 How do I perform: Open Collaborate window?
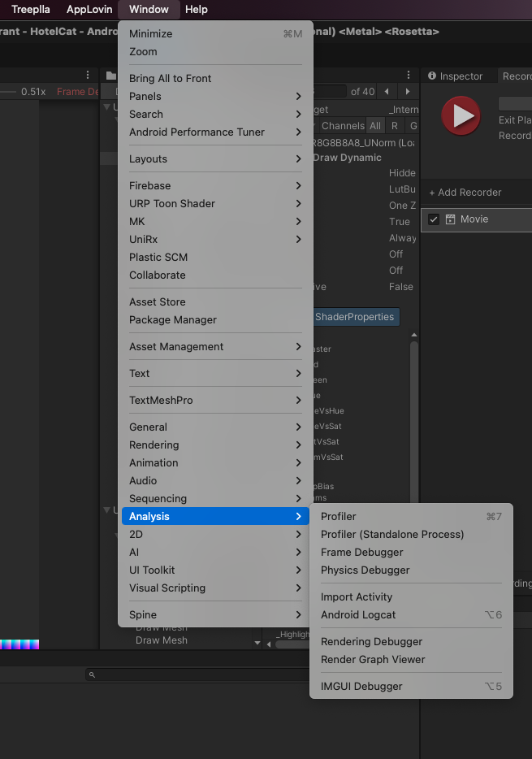(215, 275)
